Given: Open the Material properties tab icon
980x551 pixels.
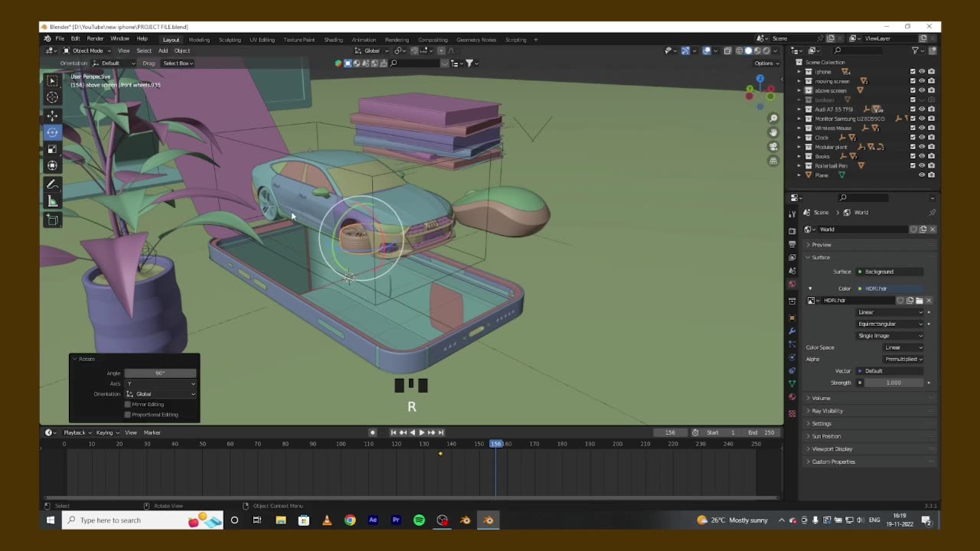Looking at the screenshot, I should [792, 397].
